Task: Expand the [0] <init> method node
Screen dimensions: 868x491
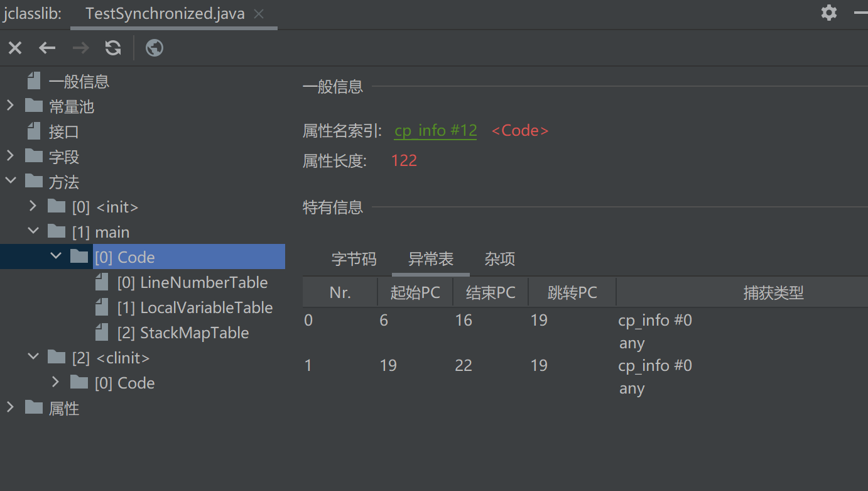Action: point(33,206)
